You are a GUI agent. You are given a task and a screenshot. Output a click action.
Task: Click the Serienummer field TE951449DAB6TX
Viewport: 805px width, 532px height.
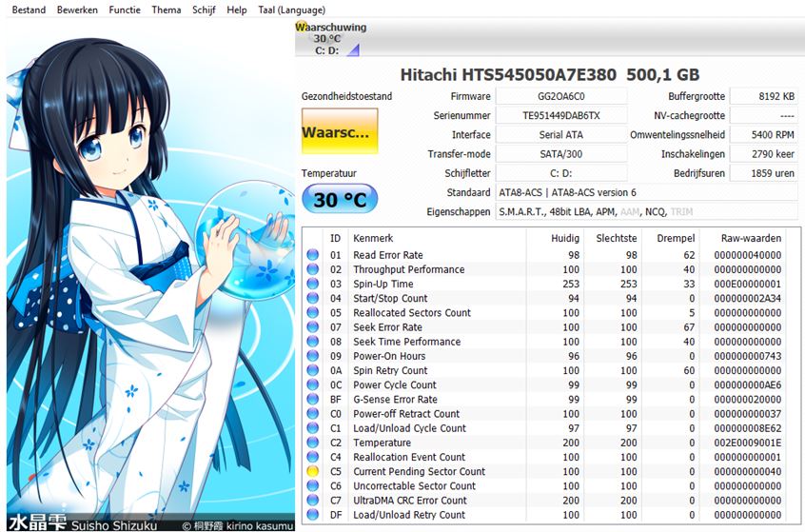click(561, 115)
